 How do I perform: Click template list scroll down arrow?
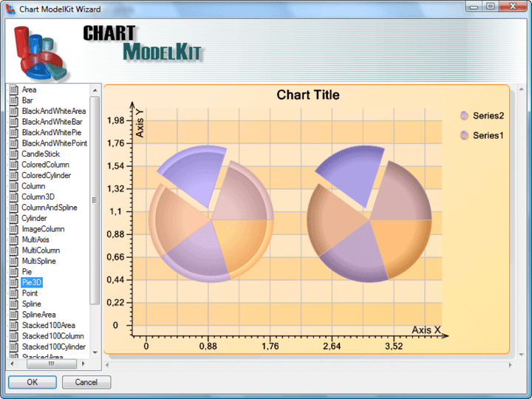tap(95, 353)
